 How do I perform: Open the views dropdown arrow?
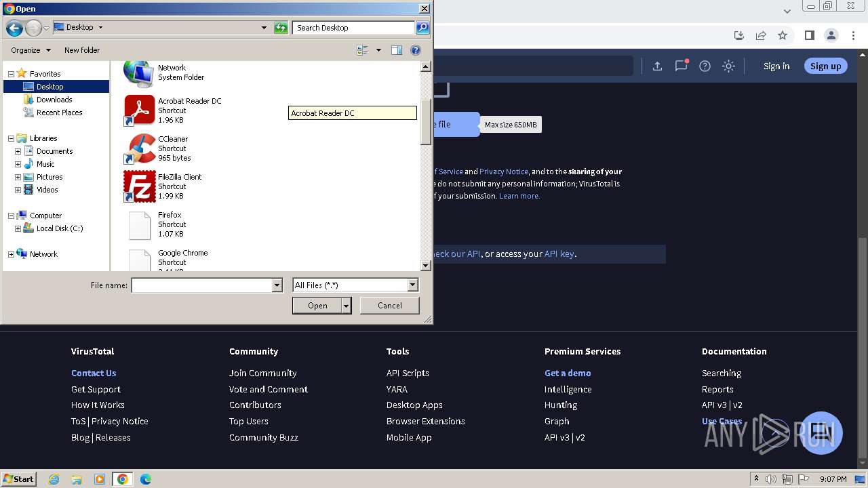(378, 50)
